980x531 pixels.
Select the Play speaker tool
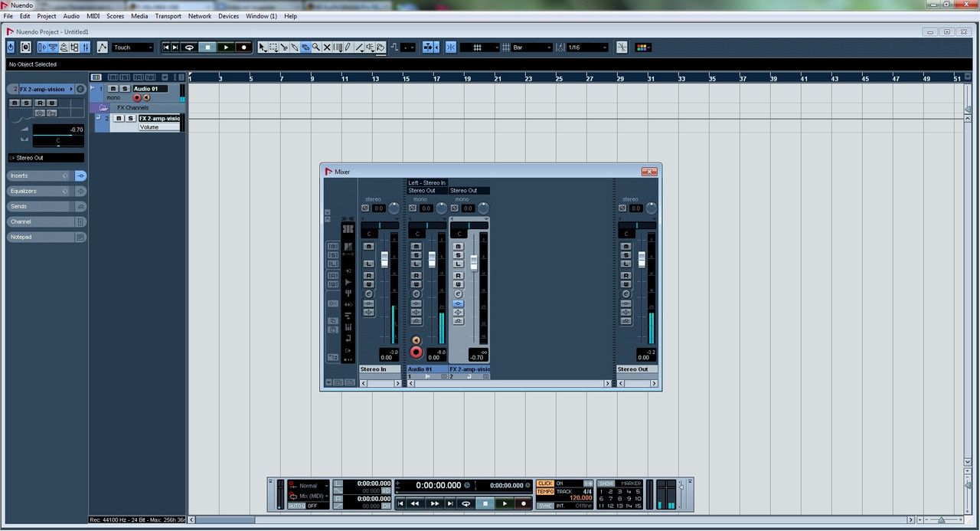click(370, 48)
